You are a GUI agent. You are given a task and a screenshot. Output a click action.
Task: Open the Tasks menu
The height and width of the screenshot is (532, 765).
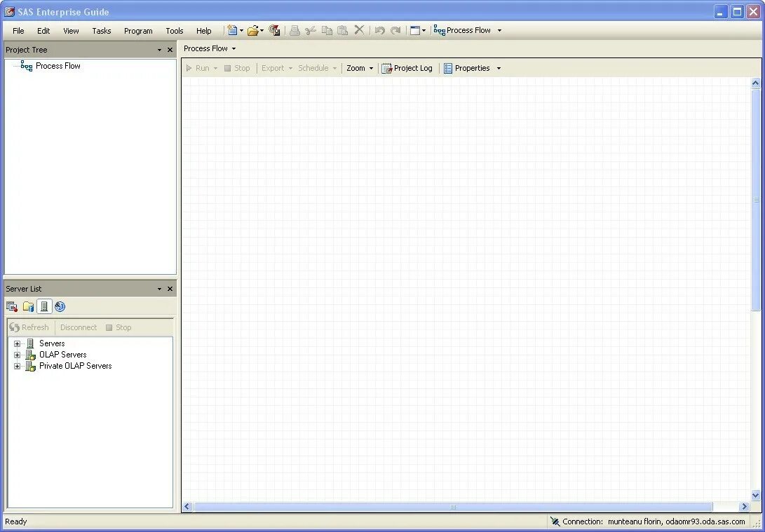click(102, 31)
